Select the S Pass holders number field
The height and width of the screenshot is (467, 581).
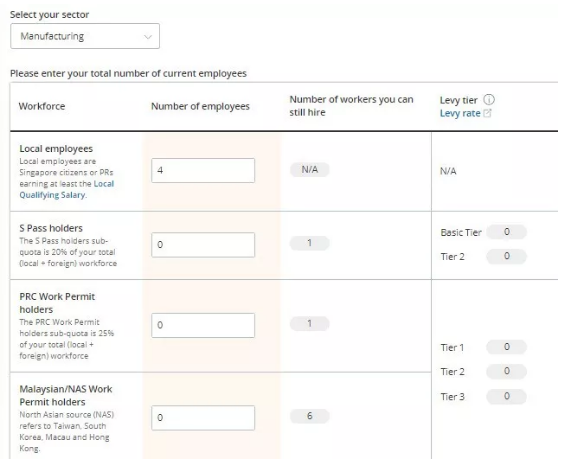203,245
